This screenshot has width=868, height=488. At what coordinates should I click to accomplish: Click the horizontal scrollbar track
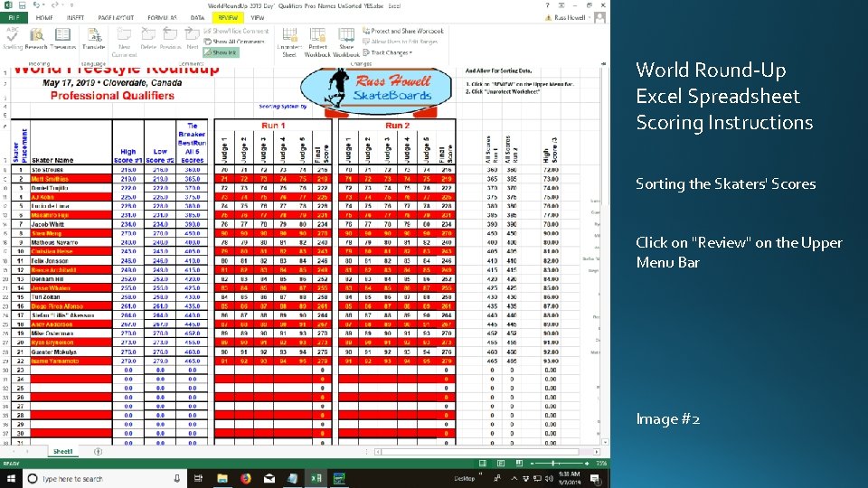click(487, 452)
